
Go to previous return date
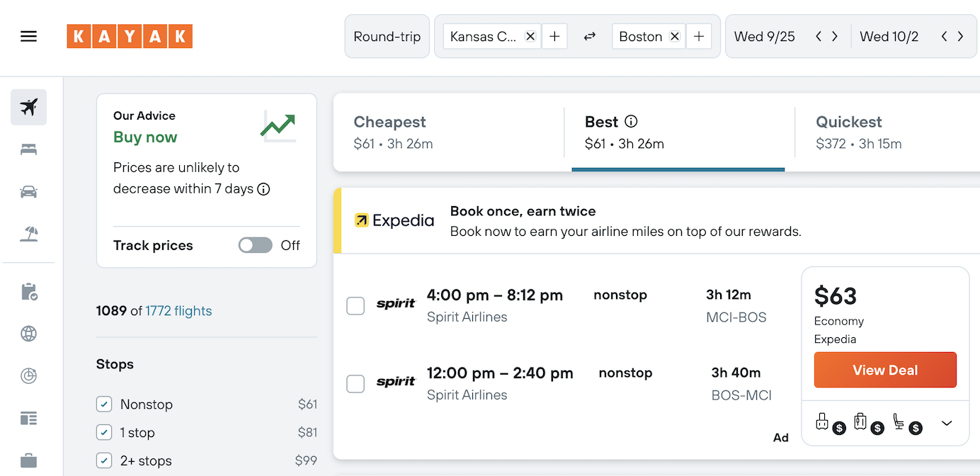click(x=944, y=36)
